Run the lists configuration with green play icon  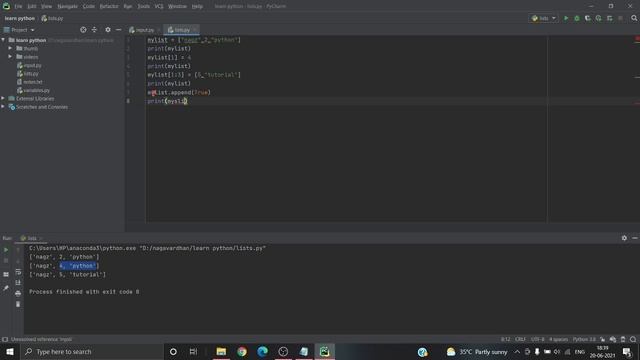pyautogui.click(x=566, y=18)
